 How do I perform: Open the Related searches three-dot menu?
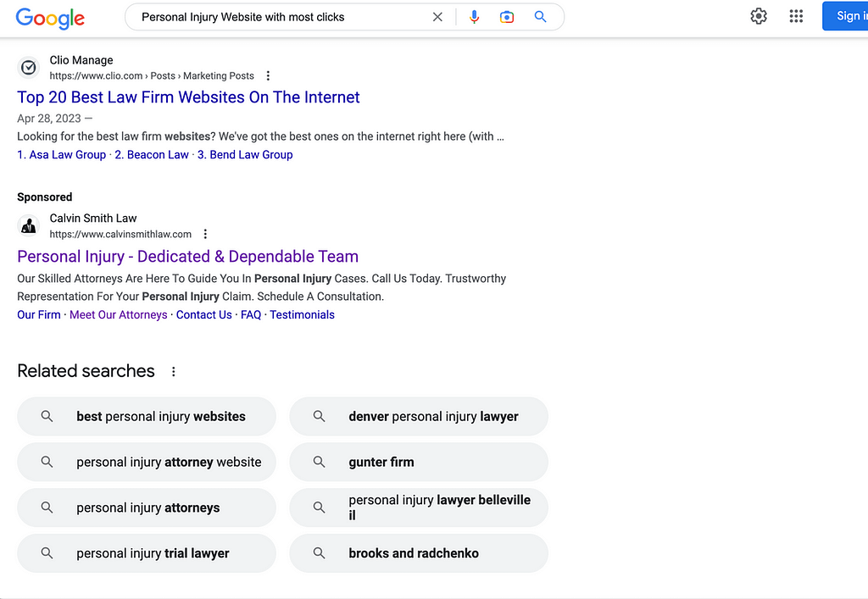tap(173, 372)
